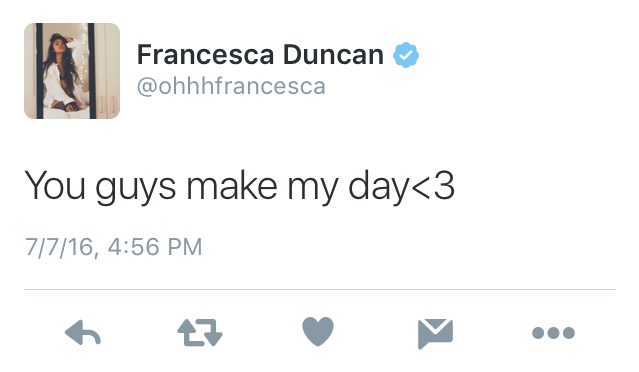This screenshot has height=372, width=639.
Task: Open Francesca Duncan's profile picture
Action: 72,71
